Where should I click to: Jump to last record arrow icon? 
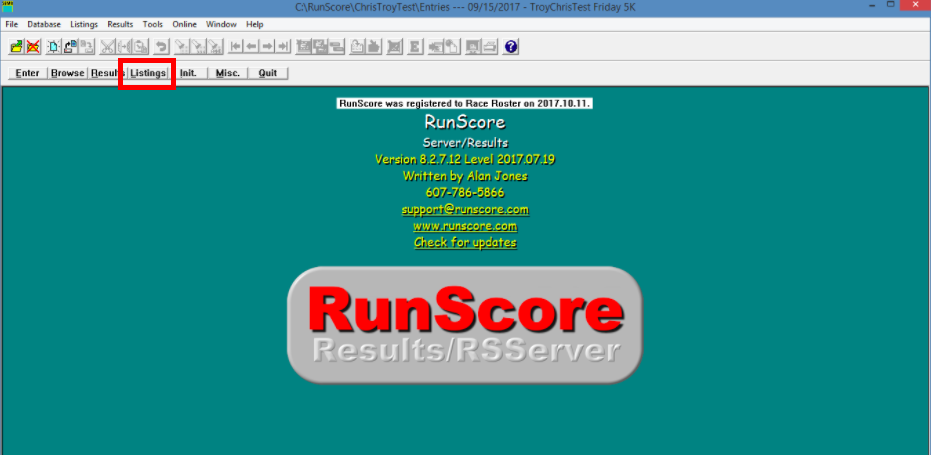[x=283, y=47]
